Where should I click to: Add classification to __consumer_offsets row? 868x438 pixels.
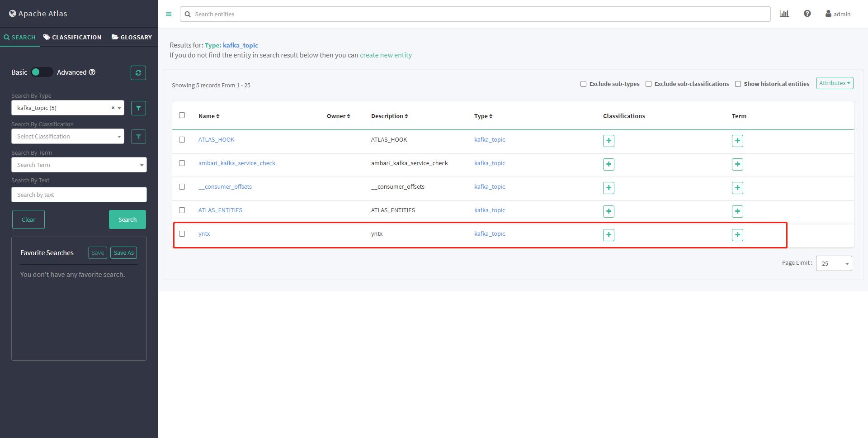[609, 188]
